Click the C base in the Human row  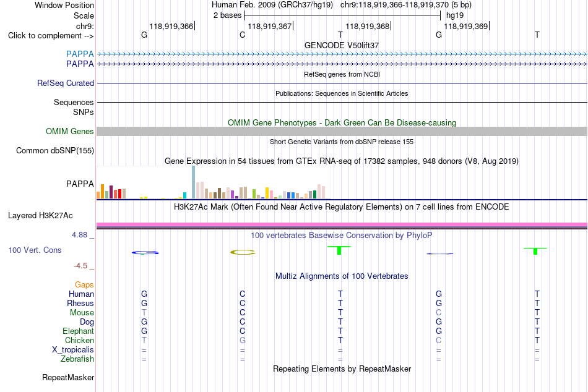click(x=242, y=294)
